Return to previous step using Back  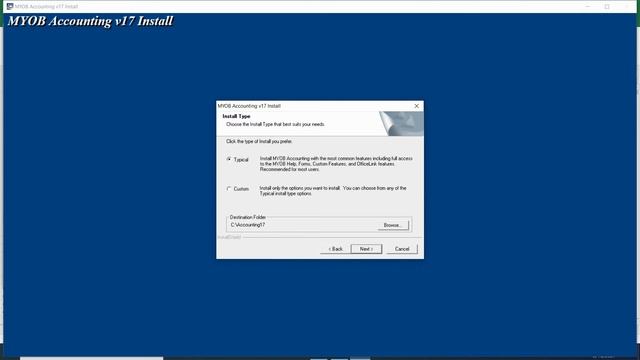pyautogui.click(x=336, y=249)
